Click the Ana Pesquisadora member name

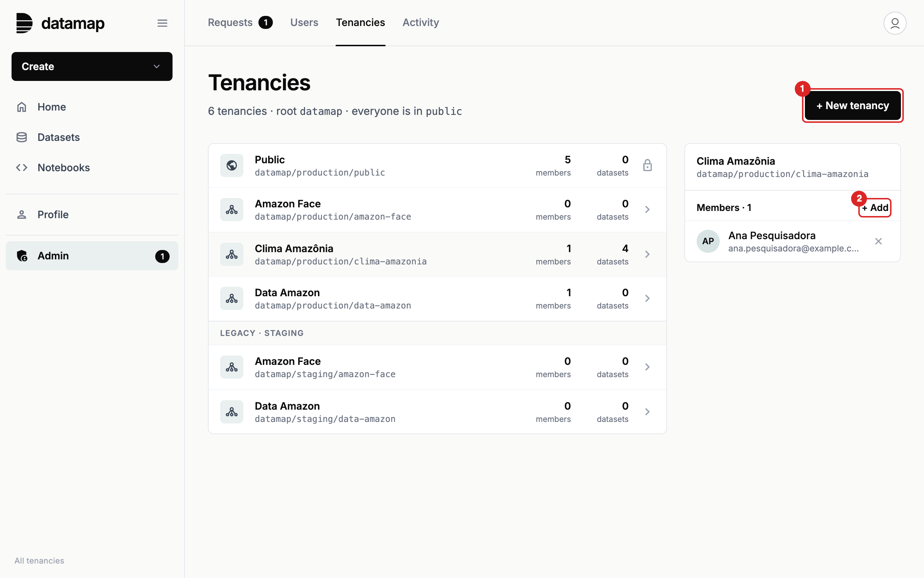pyautogui.click(x=772, y=236)
